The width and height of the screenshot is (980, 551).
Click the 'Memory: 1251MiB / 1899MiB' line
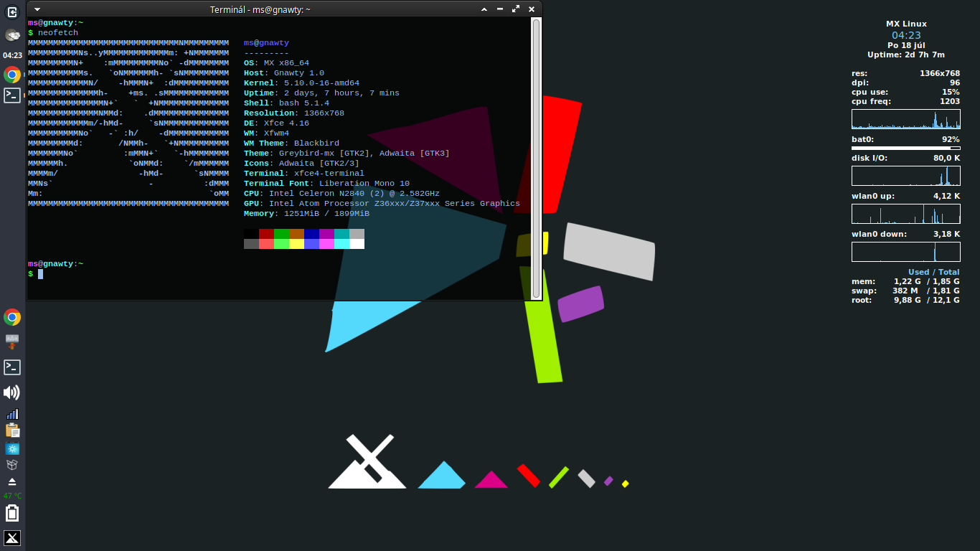[306, 214]
